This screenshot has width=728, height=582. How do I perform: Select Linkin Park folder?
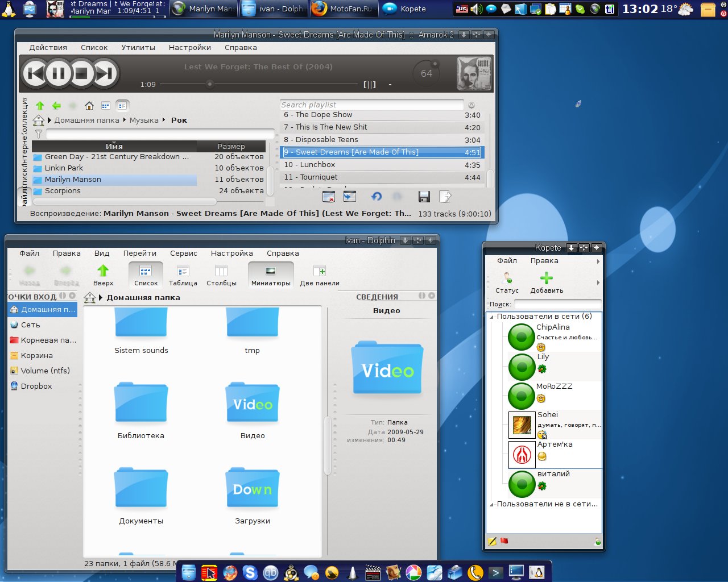coord(64,168)
